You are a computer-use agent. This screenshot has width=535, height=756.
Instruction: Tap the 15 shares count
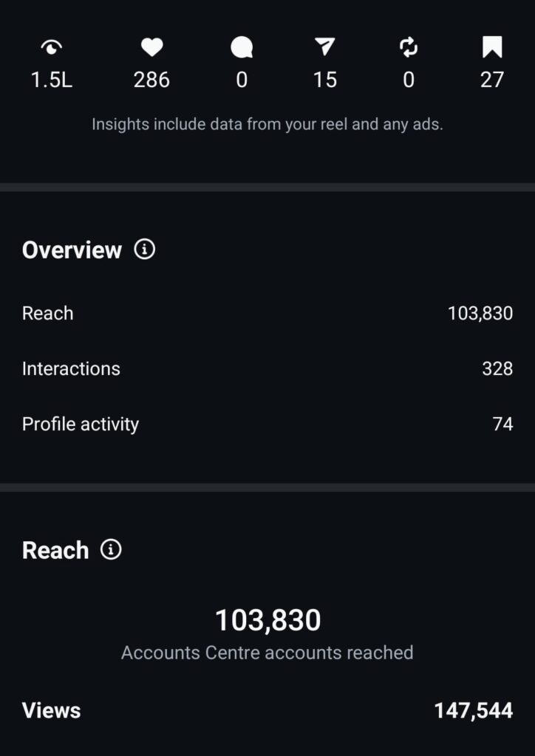pos(324,80)
